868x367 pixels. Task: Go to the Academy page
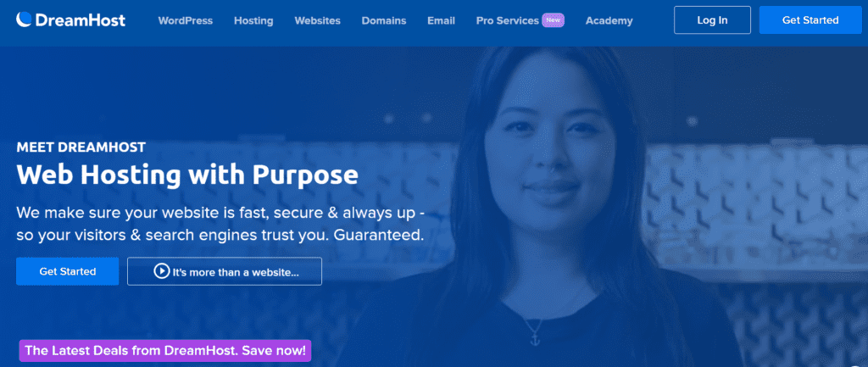pos(609,20)
